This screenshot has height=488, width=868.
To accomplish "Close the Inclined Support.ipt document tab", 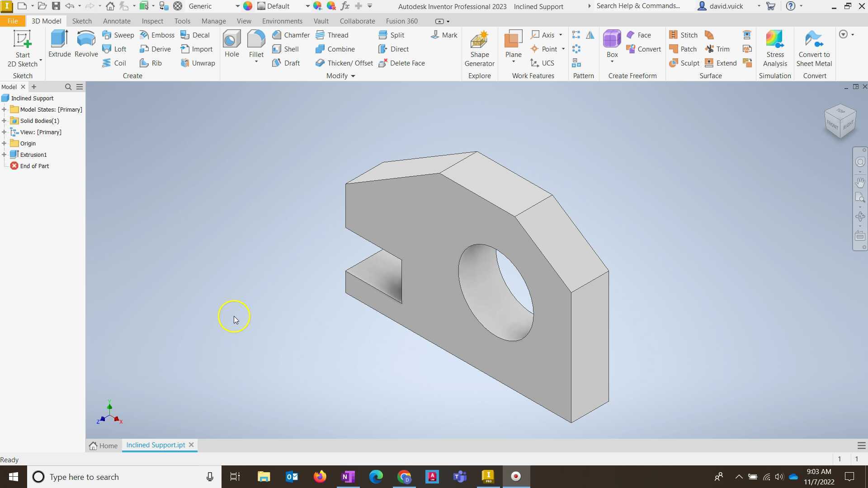I will (191, 445).
